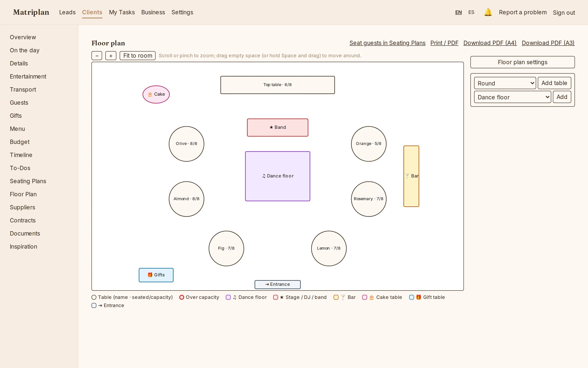
Task: Select the Almond round table
Action: (186, 199)
